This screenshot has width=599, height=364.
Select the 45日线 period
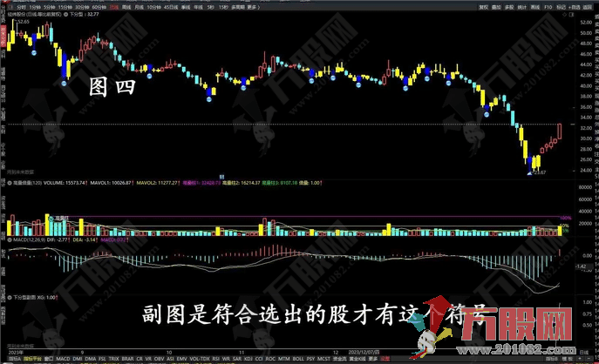(x=171, y=7)
